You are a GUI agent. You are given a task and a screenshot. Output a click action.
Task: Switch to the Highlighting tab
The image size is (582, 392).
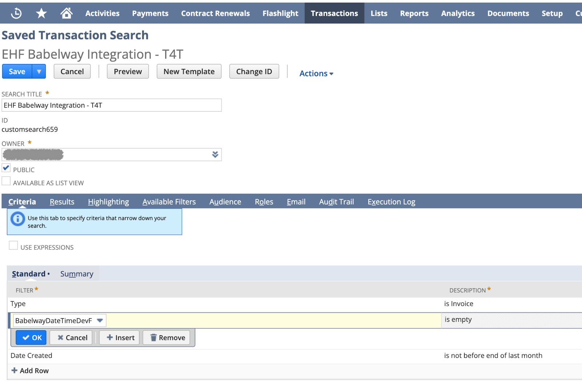(x=108, y=202)
